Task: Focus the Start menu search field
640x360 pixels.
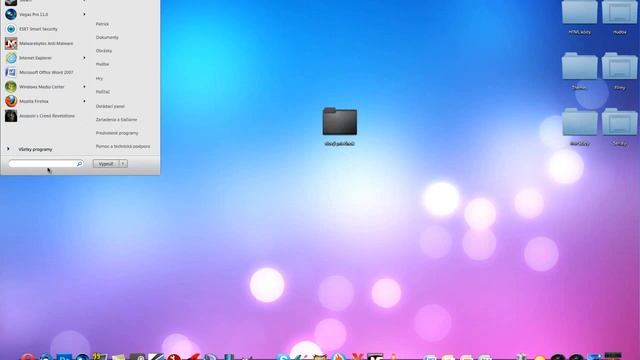Action: coord(46,164)
